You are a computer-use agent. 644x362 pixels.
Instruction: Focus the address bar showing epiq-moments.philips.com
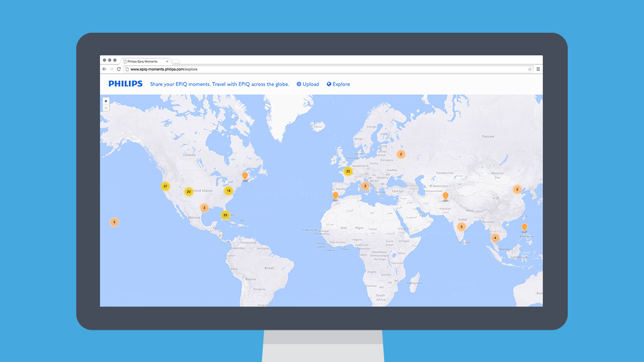[329, 69]
